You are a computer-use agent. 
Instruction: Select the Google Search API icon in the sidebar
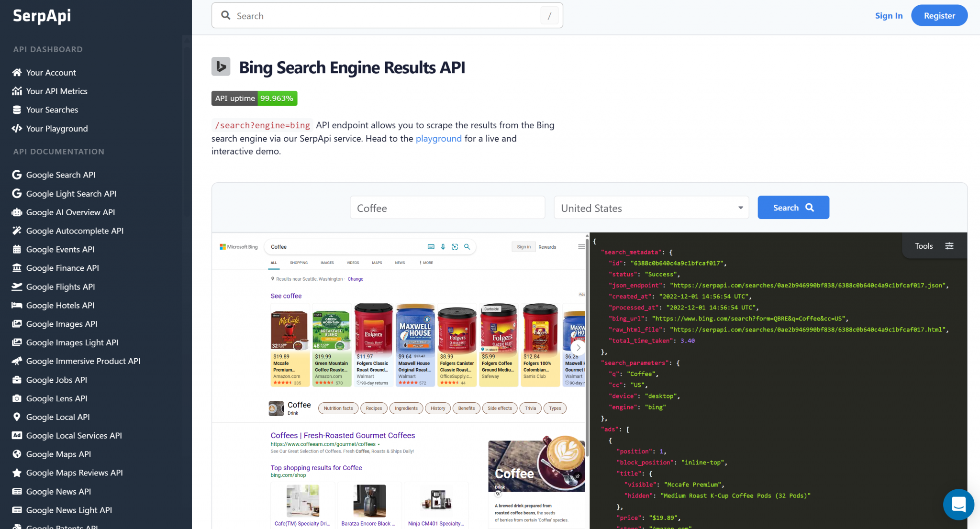[17, 175]
